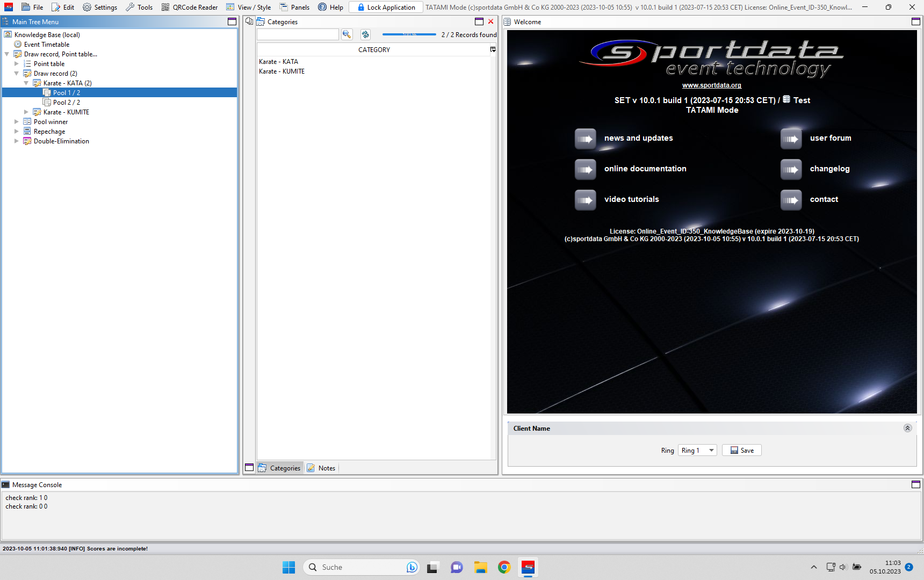The image size is (924, 580).
Task: Maximize the Welcome panel
Action: tap(916, 21)
